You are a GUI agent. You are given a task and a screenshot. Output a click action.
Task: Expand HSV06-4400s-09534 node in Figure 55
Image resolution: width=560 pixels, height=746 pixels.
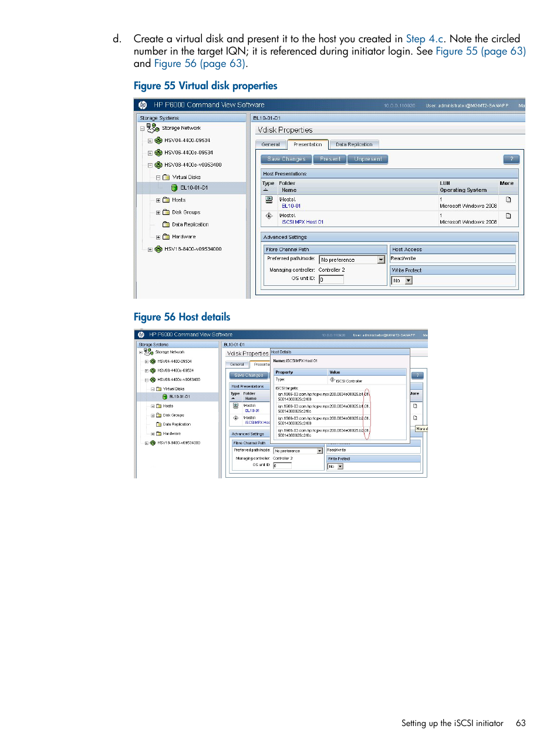(x=150, y=153)
